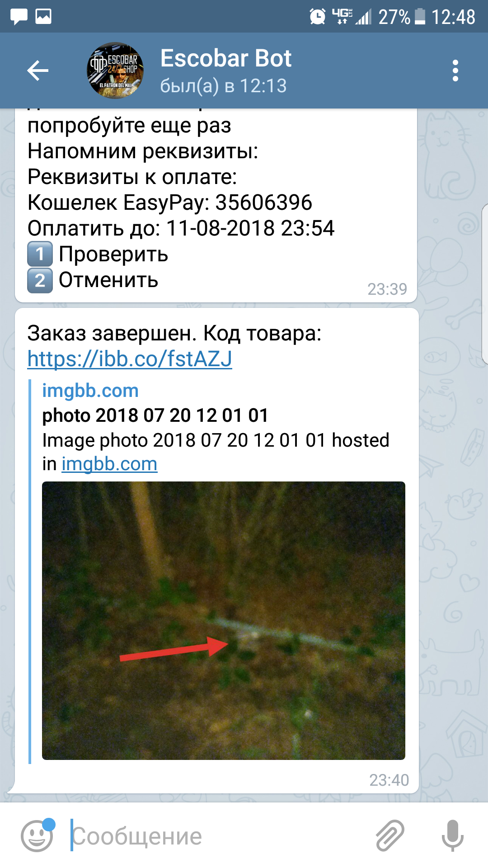Open the forest photo preview thumbnail
Screen dimensions: 488x868
click(224, 620)
